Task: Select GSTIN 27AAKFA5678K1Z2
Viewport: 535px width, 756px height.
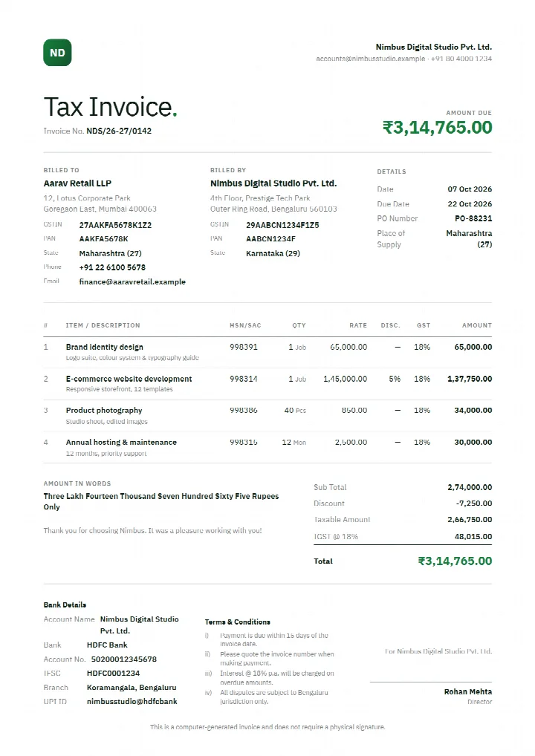Action: coord(115,225)
